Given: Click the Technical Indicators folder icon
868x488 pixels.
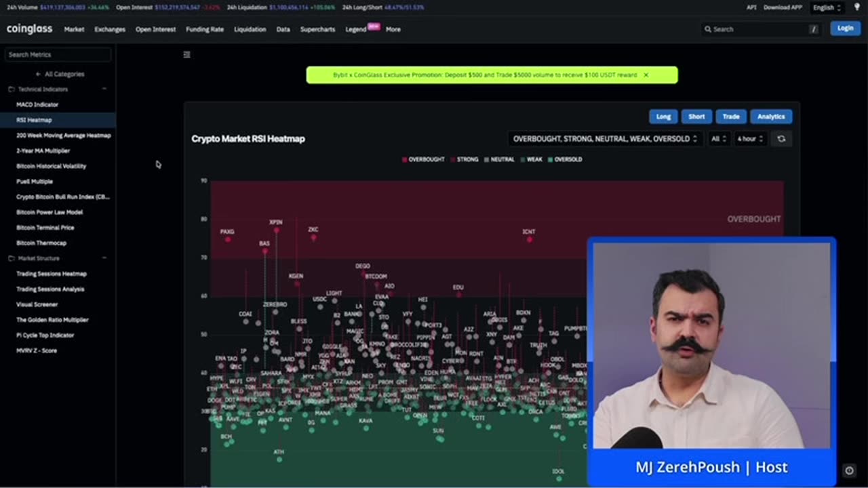Looking at the screenshot, I should [11, 89].
